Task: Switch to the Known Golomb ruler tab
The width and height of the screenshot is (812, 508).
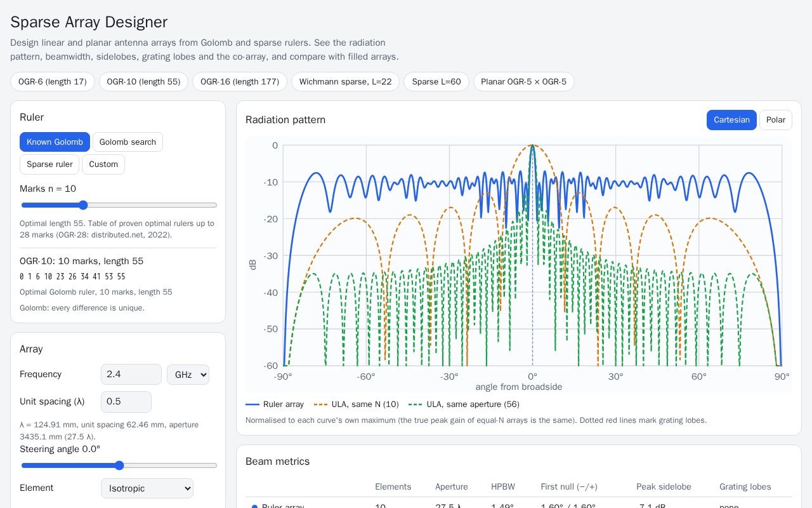Action: click(55, 142)
